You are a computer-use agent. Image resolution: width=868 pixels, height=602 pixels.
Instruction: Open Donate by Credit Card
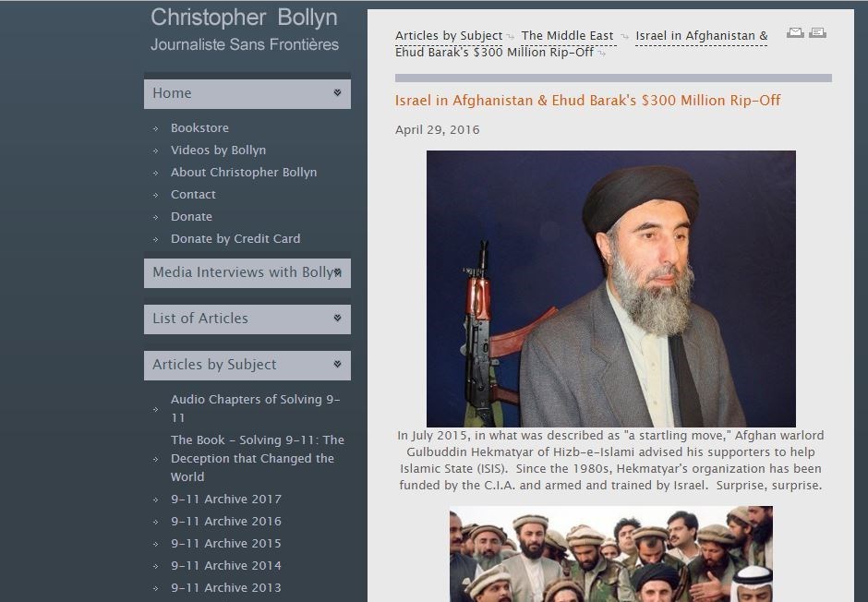point(235,238)
